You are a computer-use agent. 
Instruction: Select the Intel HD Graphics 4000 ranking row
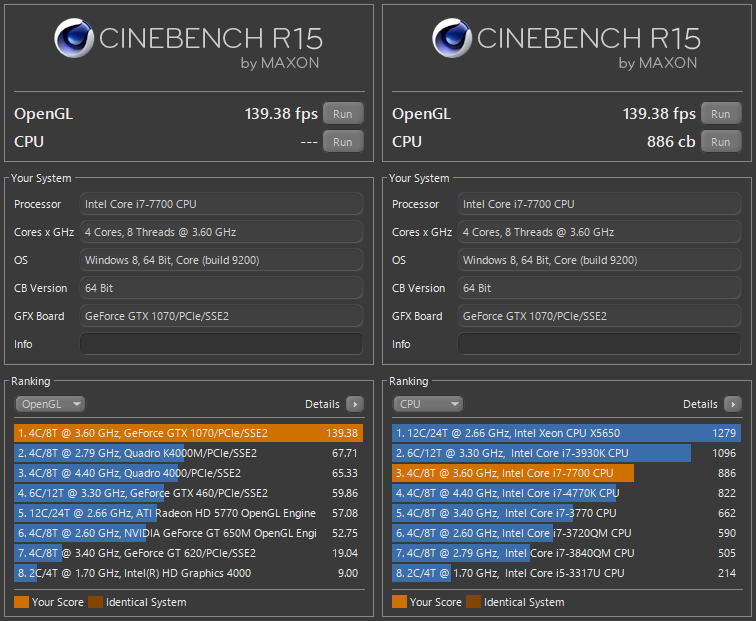[189, 573]
